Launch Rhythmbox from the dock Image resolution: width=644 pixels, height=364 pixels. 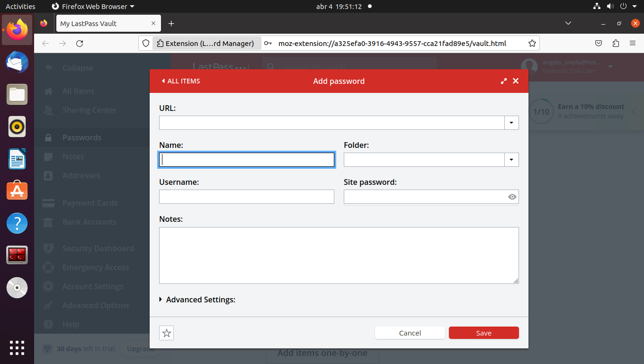(17, 127)
